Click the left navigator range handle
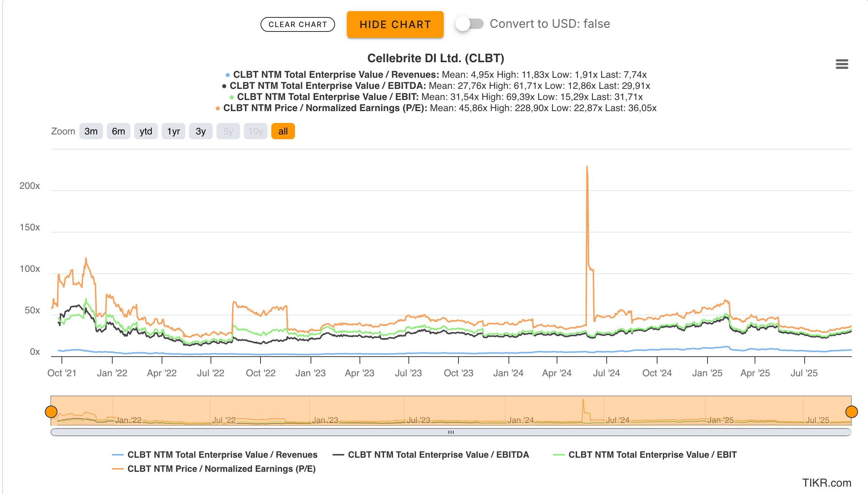 pyautogui.click(x=51, y=411)
